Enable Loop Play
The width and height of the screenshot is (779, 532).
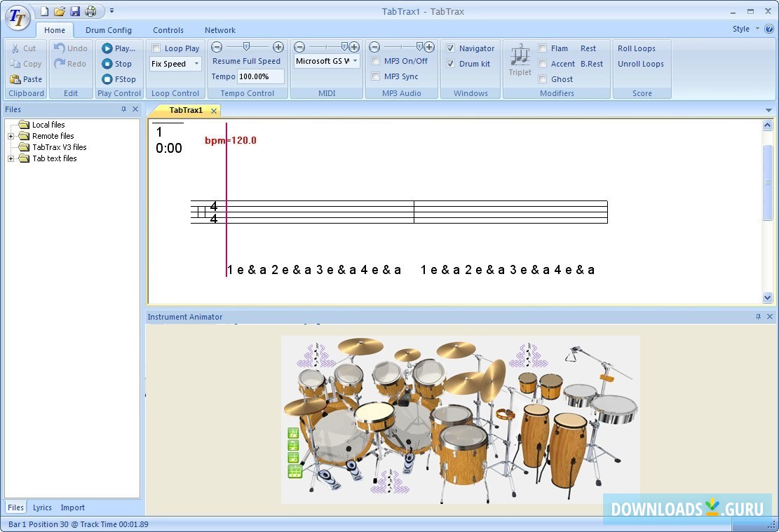(156, 48)
